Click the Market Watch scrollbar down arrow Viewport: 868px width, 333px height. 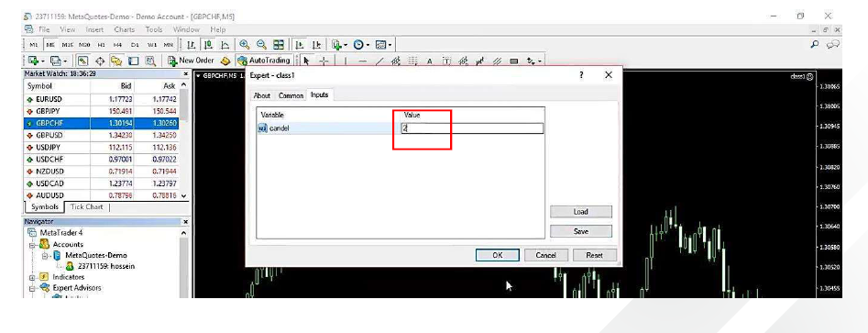tap(184, 196)
